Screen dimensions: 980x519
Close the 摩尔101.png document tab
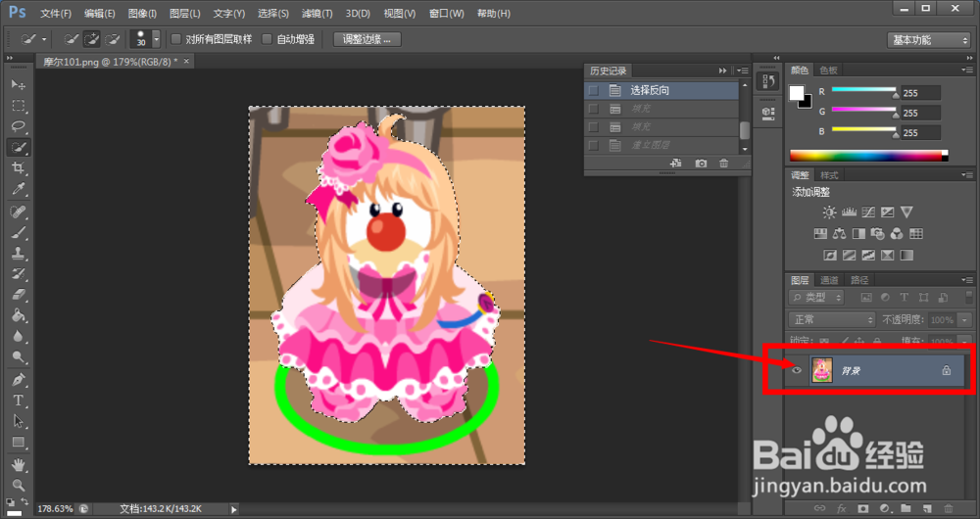click(186, 62)
